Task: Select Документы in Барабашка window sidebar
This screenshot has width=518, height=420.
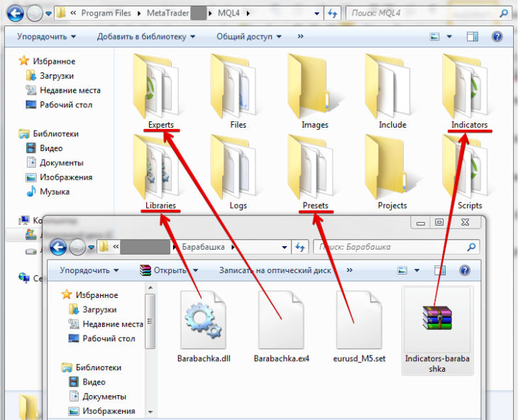Action: [x=97, y=397]
